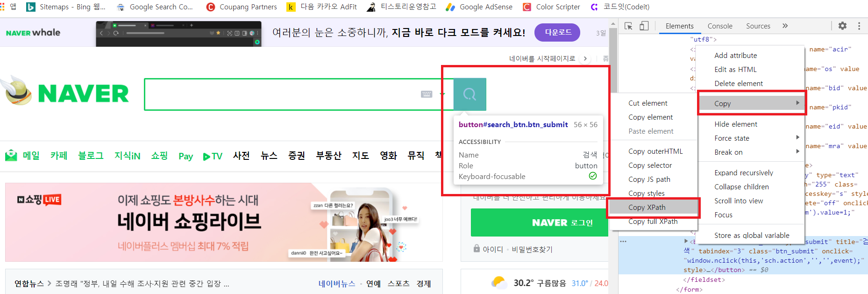This screenshot has height=294, width=868.
Task: Click the 네이버 쇼핑라이브 ad banner
Action: click(x=224, y=222)
